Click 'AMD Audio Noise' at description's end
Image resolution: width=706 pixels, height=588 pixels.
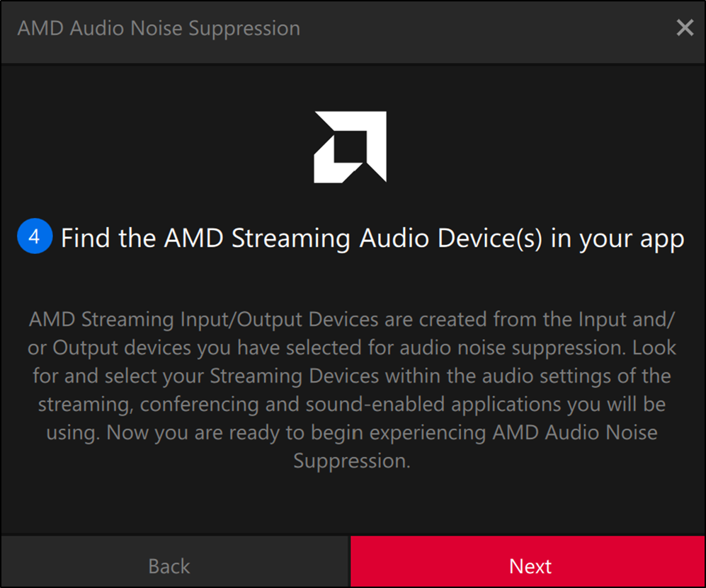[x=575, y=433]
